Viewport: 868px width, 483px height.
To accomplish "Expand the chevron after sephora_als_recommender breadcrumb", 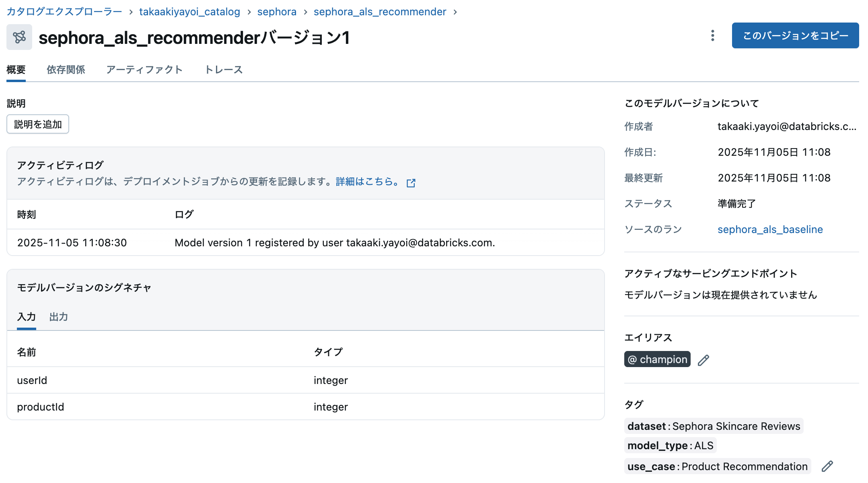I will (456, 12).
